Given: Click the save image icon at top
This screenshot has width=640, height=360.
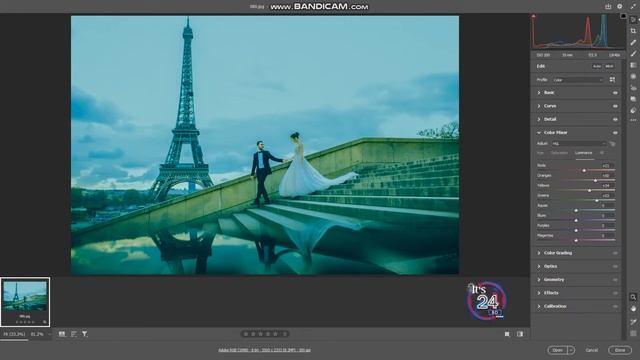Looking at the screenshot, I should pyautogui.click(x=608, y=7).
